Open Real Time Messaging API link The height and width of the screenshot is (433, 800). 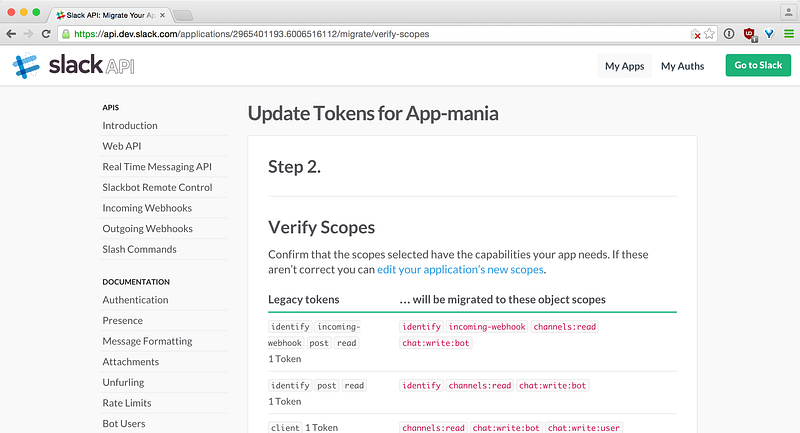click(x=157, y=167)
